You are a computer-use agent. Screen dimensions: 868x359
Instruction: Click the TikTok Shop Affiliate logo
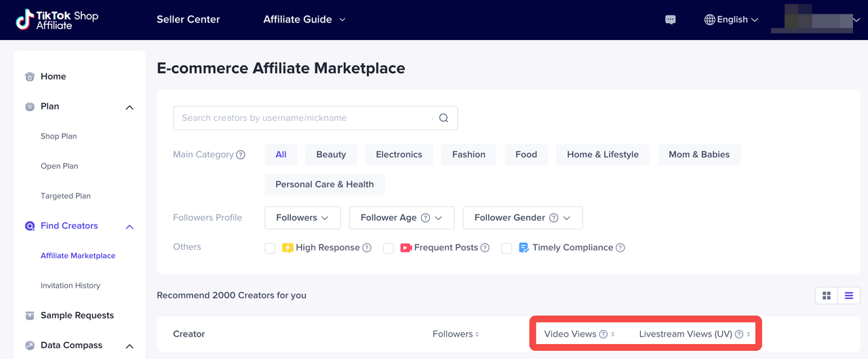58,20
